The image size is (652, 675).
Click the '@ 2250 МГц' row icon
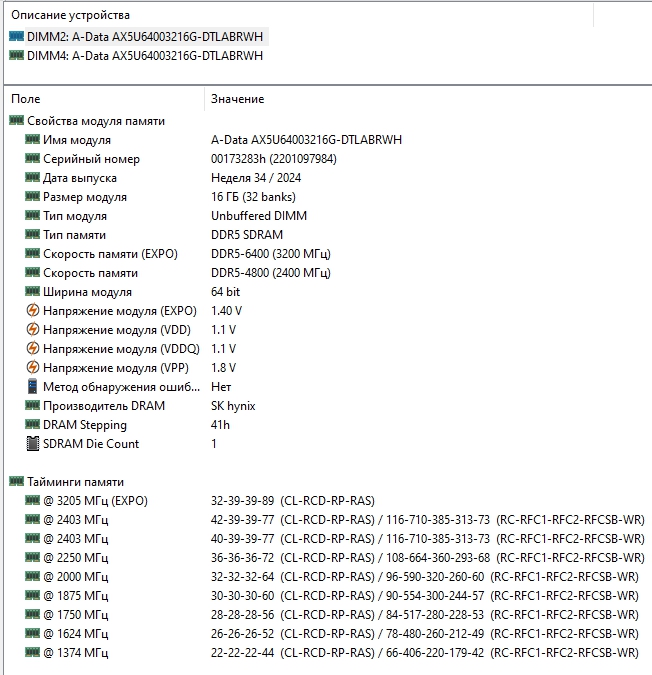(32, 557)
